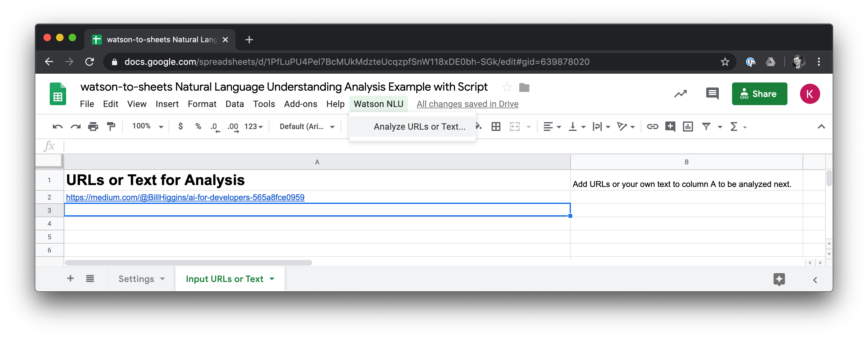Format the cell as percent
Image resolution: width=868 pixels, height=338 pixels.
click(198, 127)
